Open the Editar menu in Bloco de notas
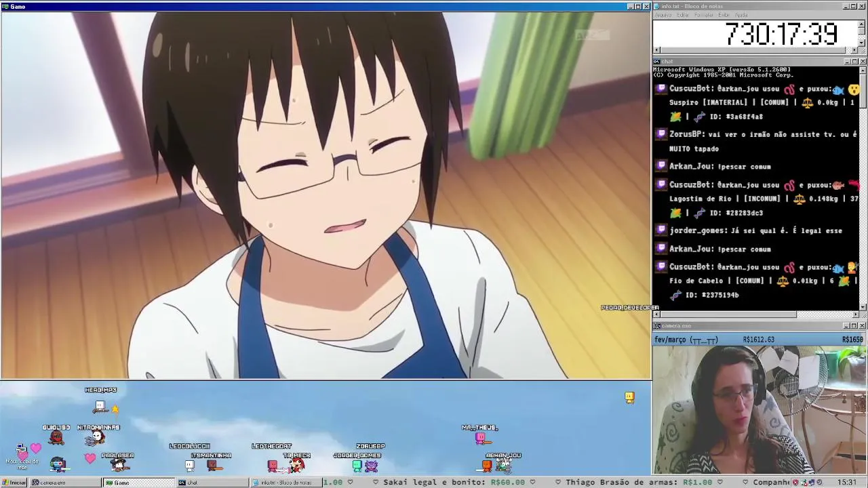The width and height of the screenshot is (868, 488). [x=683, y=15]
